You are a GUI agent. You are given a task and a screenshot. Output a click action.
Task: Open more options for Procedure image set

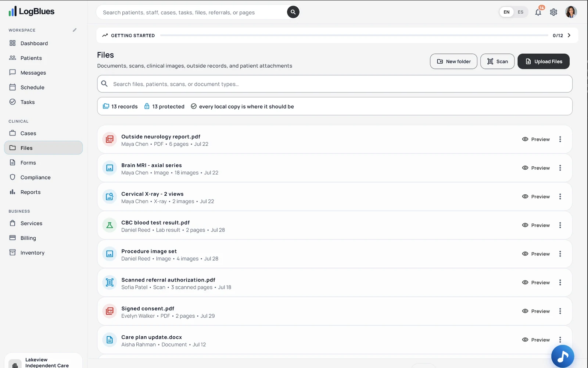point(560,254)
